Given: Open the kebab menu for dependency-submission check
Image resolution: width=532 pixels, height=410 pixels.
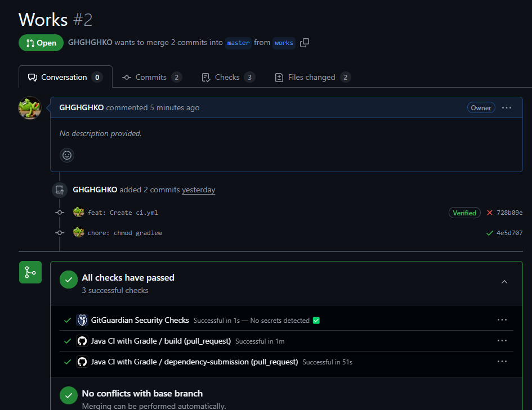Looking at the screenshot, I should pyautogui.click(x=502, y=361).
